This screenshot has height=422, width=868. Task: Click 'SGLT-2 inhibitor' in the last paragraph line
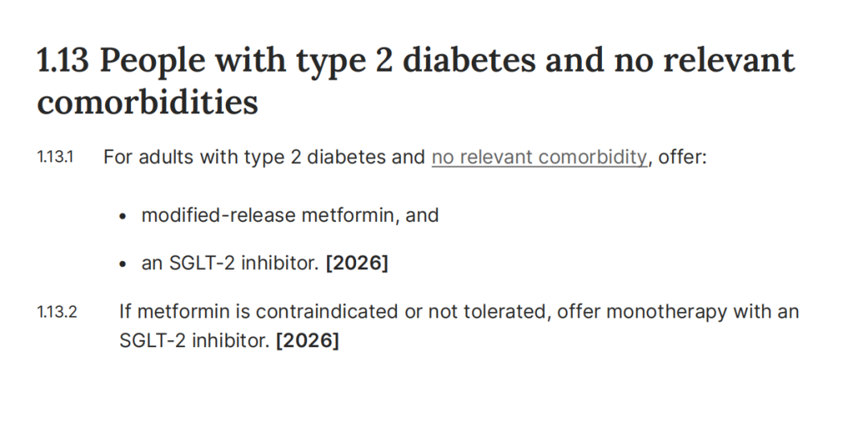point(193,341)
